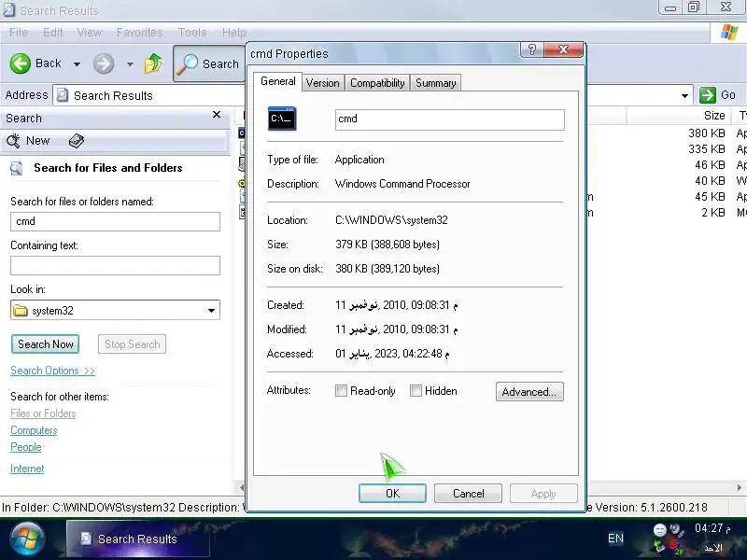
Task: Expand the Back history dropdown arrow
Action: coord(77,63)
